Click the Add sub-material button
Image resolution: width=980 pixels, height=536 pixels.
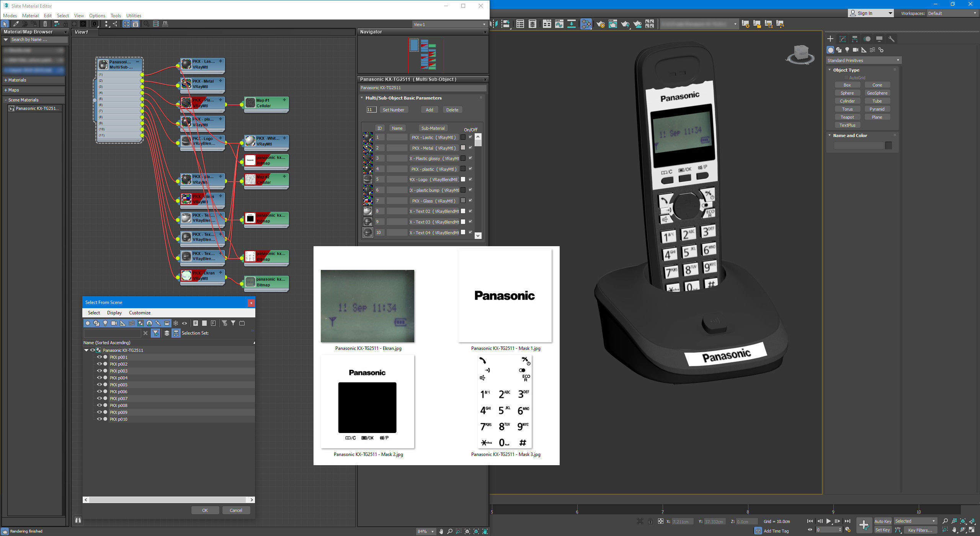pyautogui.click(x=430, y=110)
